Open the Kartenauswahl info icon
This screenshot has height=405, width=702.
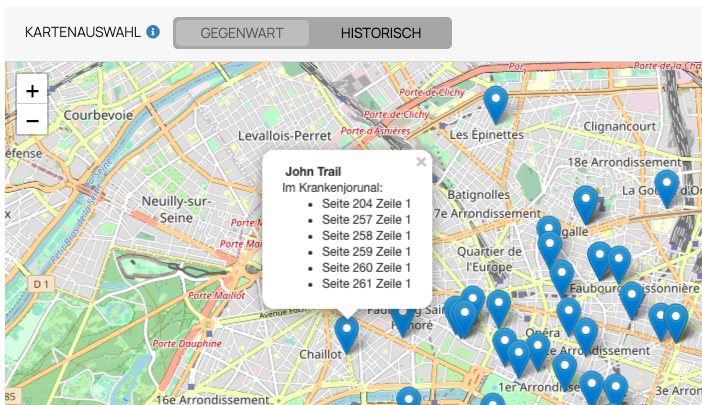coord(153,32)
